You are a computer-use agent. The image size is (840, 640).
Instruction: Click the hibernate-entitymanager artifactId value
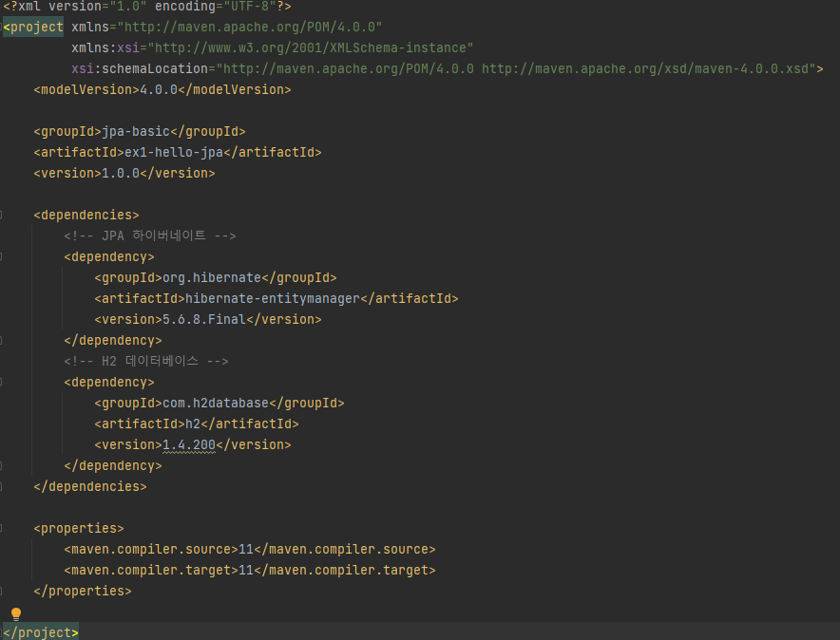(273, 298)
